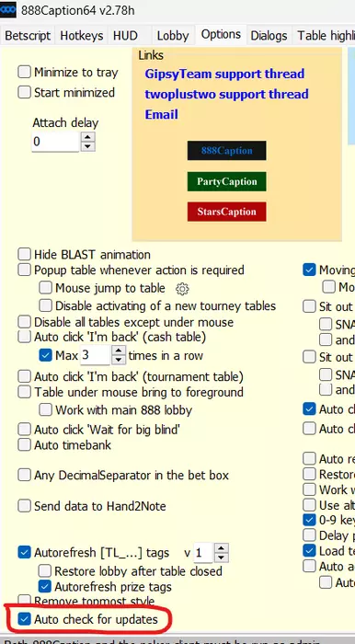Viewport: 355px width, 644px height.
Task: Check Disable activating of a new tourney tables
Action: pyautogui.click(x=46, y=305)
